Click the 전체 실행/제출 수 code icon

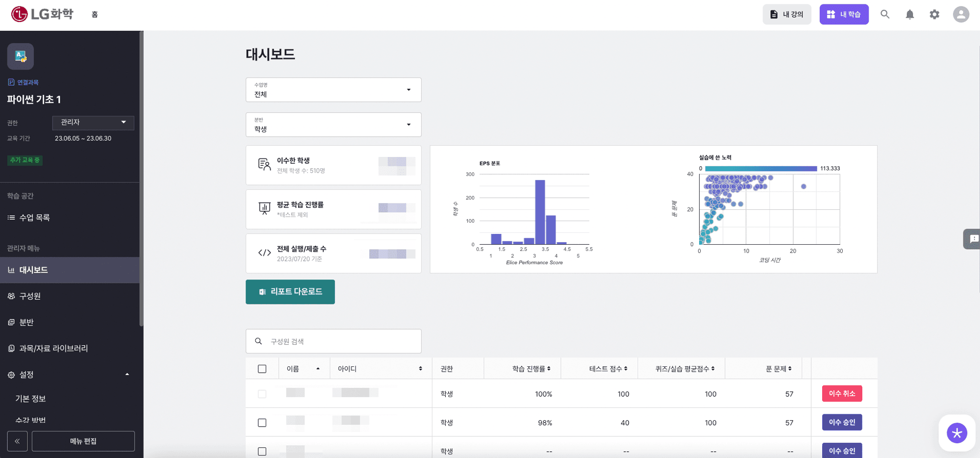(264, 253)
